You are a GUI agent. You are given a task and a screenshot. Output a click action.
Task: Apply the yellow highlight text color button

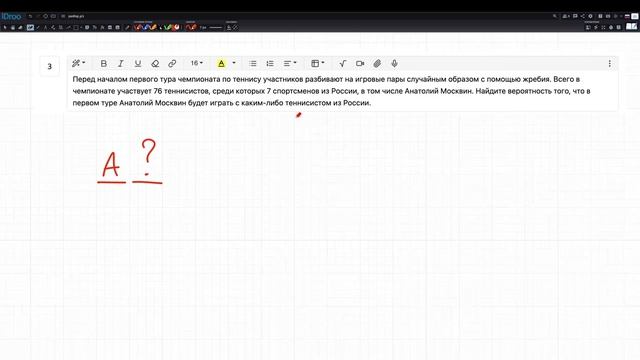coord(221,63)
